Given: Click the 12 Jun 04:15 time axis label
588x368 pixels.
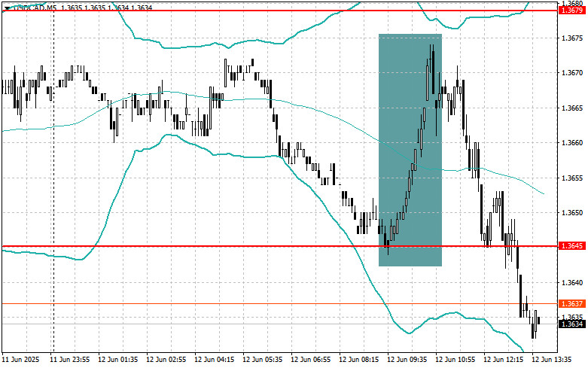Looking at the screenshot, I should pyautogui.click(x=214, y=360).
